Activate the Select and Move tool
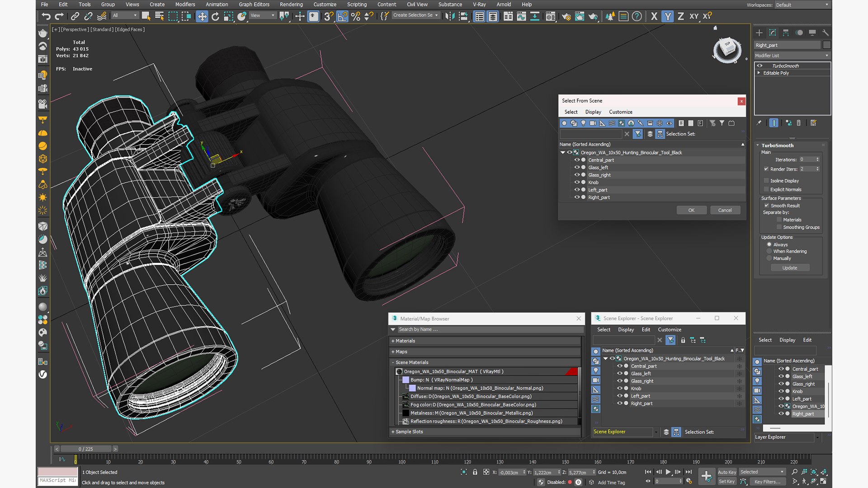Screen dimensions: 868x488 tap(202, 17)
